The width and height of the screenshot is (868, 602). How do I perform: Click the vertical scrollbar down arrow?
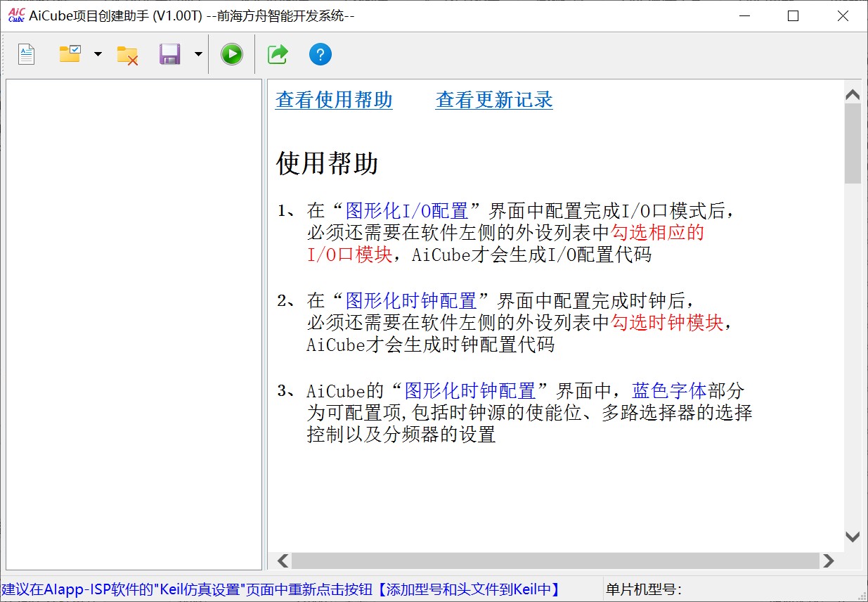[x=853, y=537]
